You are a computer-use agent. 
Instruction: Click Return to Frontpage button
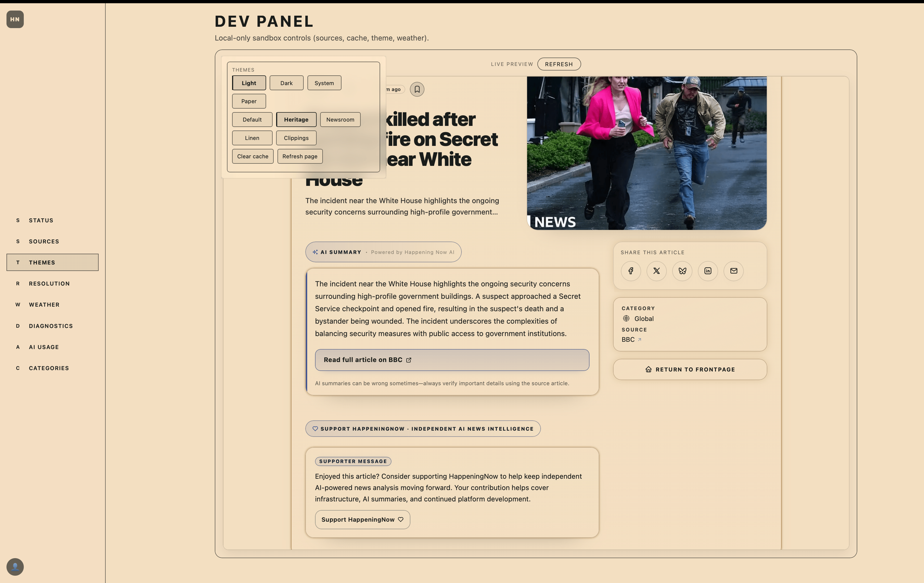pyautogui.click(x=690, y=370)
